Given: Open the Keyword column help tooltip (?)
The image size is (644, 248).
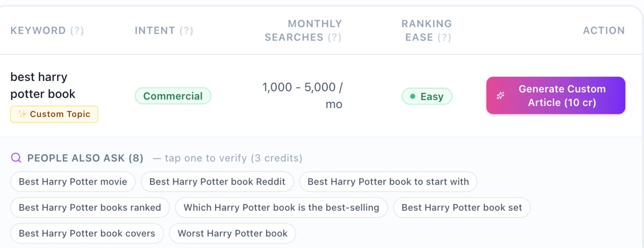Looking at the screenshot, I should pos(77,31).
